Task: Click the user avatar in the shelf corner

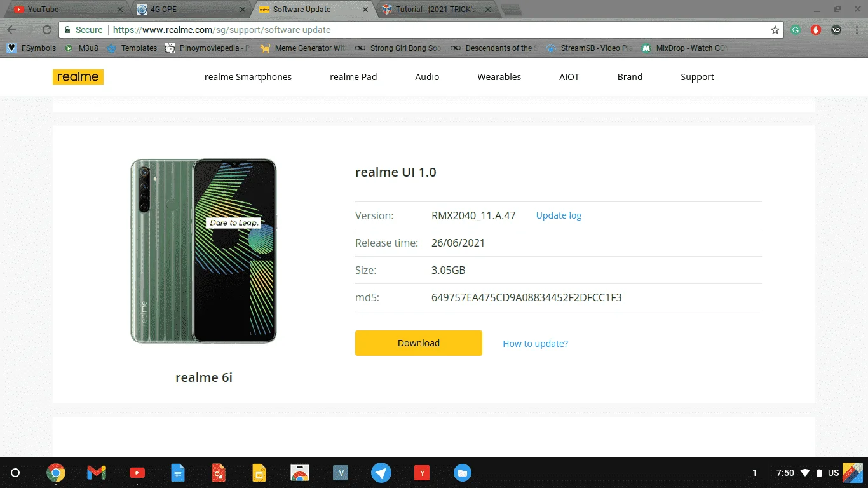Action: tap(853, 473)
